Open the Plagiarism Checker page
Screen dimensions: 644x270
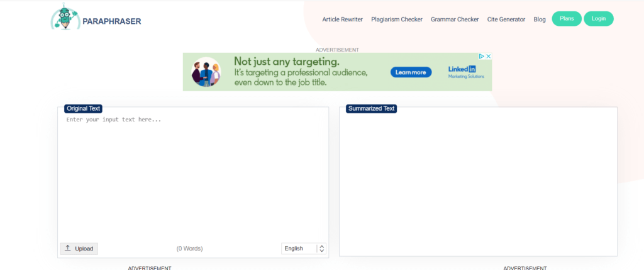tap(397, 20)
